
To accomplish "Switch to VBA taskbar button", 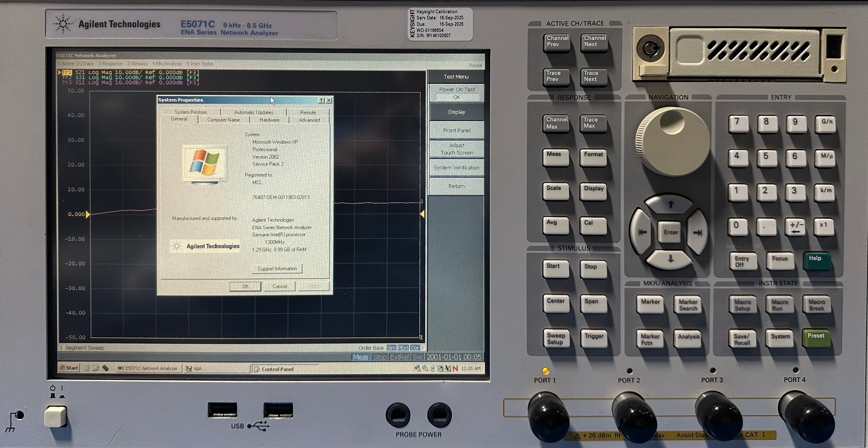I will 216,368.
